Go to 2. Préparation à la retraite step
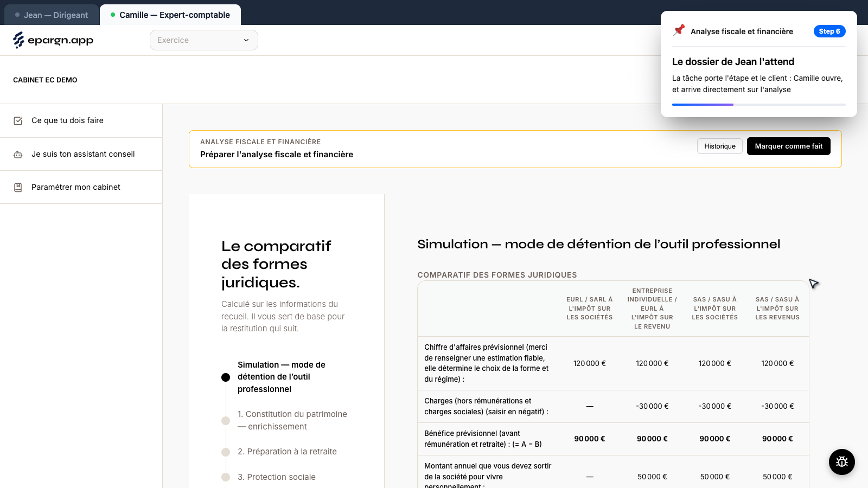 [287, 452]
